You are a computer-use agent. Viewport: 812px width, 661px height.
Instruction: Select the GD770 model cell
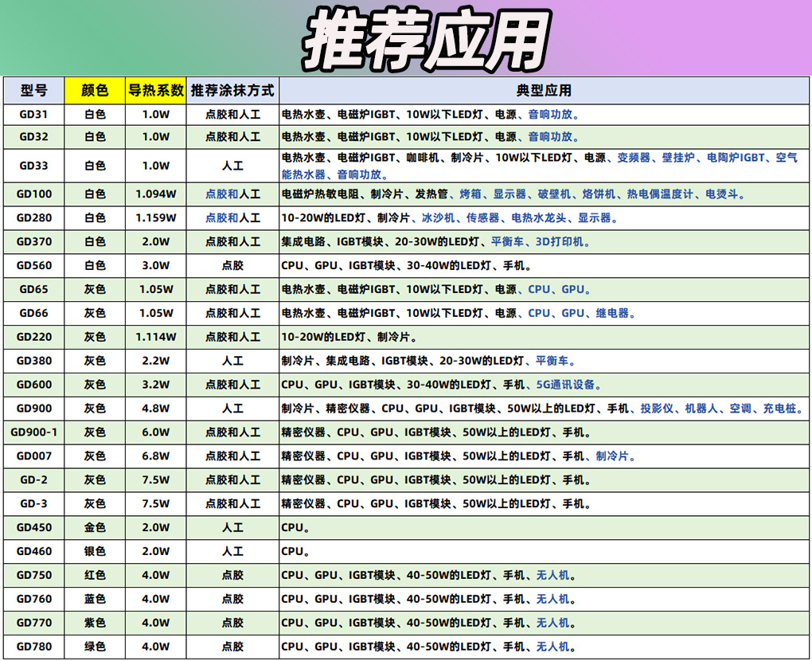pyautogui.click(x=33, y=624)
